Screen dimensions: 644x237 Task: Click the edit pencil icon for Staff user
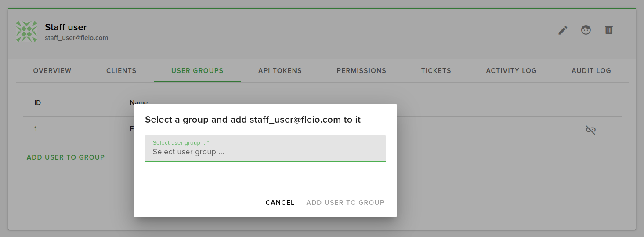tap(563, 30)
